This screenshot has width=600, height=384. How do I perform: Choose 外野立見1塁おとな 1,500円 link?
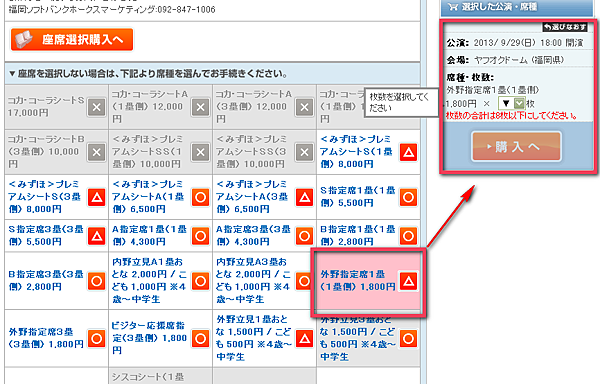click(254, 338)
